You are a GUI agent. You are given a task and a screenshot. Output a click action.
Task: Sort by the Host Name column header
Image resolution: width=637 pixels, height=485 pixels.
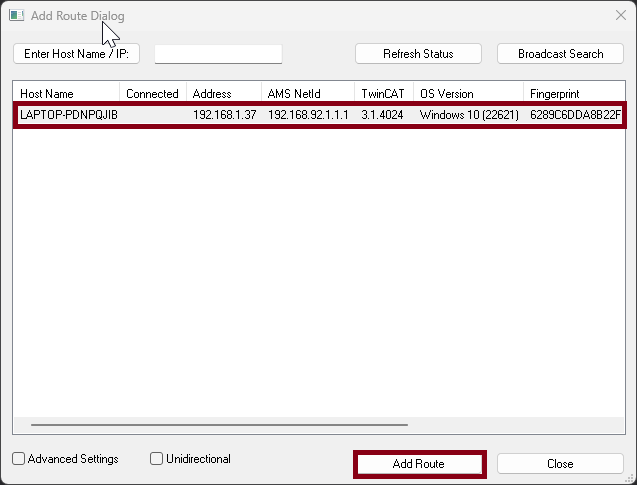tap(66, 94)
